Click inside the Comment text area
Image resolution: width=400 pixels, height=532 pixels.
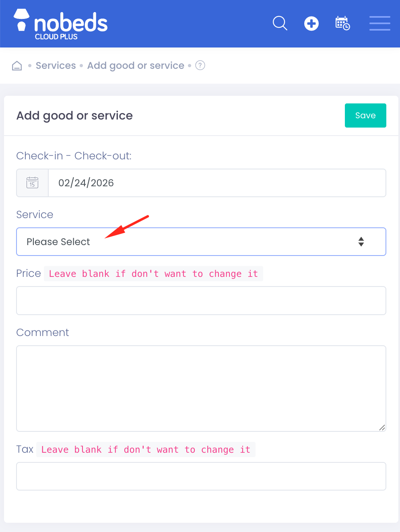[x=201, y=388]
